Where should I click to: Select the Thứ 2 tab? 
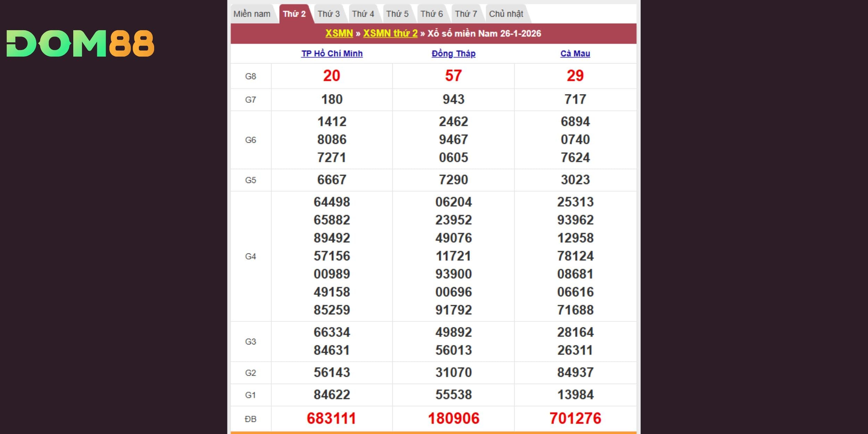click(x=294, y=14)
